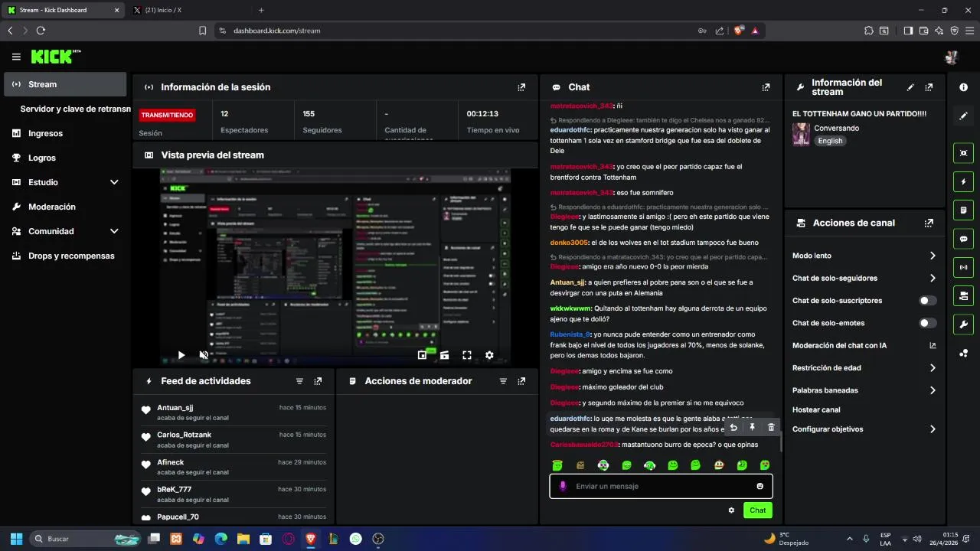Pop out the Información del stream panel

click(929, 87)
